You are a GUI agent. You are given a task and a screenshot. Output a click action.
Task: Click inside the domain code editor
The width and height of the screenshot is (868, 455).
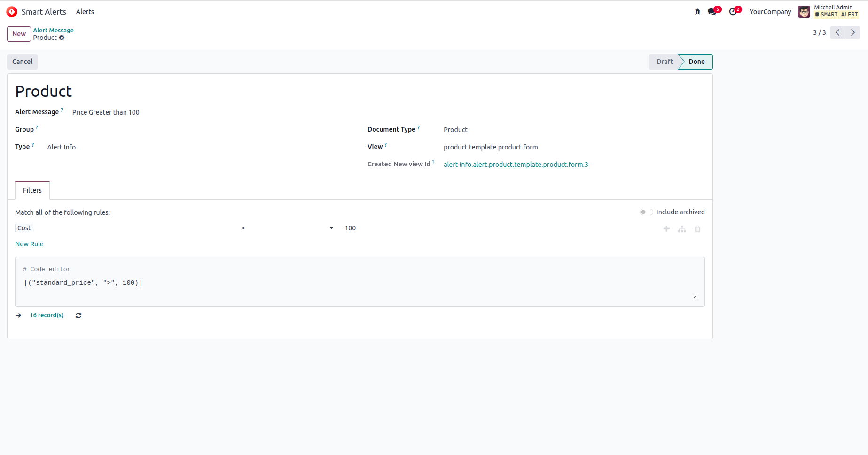point(360,282)
